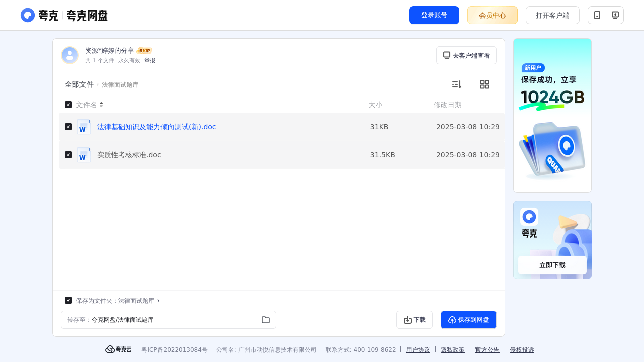Sort by 文件名 column arrows
Image resolution: width=644 pixels, height=362 pixels.
point(101,105)
